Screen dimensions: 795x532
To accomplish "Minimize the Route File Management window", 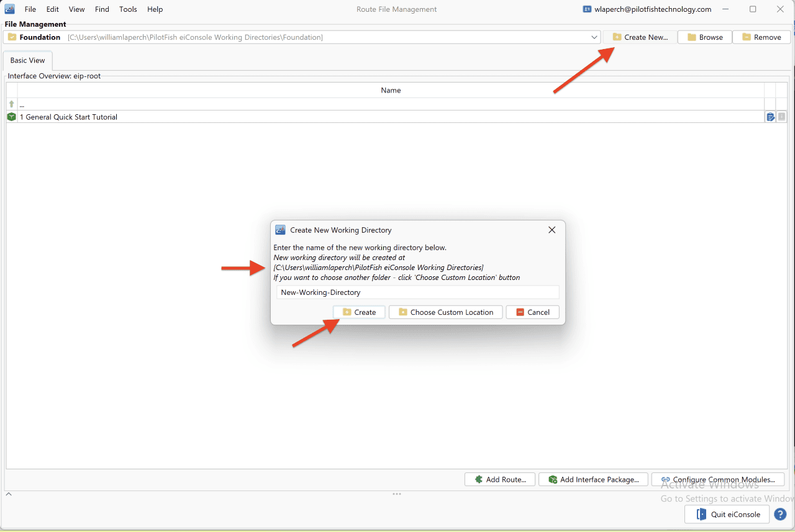I will pyautogui.click(x=725, y=9).
